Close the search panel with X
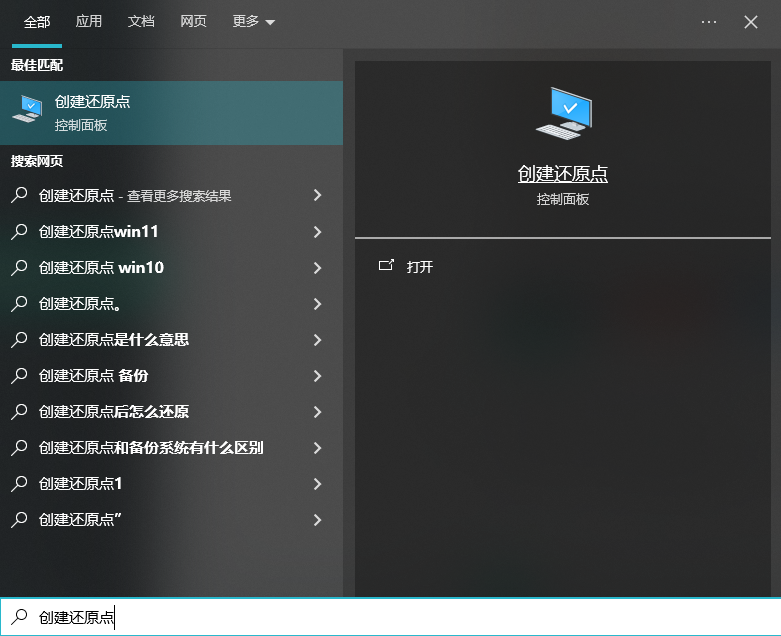Image resolution: width=781 pixels, height=636 pixels. click(751, 22)
